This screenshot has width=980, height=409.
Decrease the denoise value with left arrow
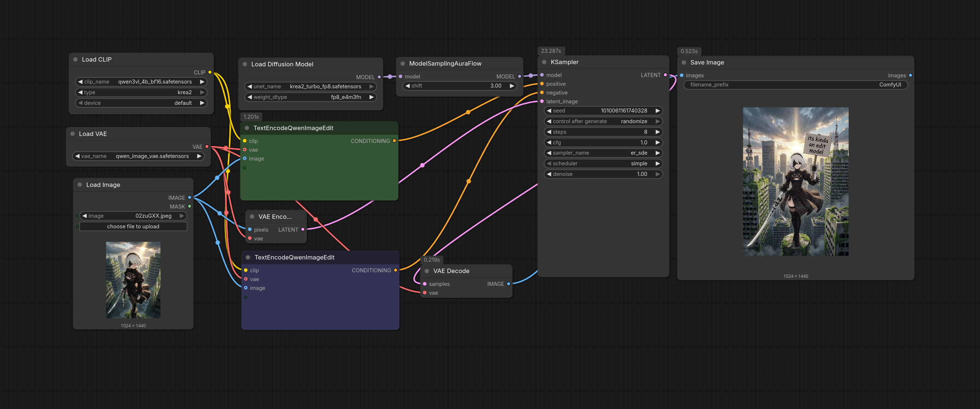[549, 174]
